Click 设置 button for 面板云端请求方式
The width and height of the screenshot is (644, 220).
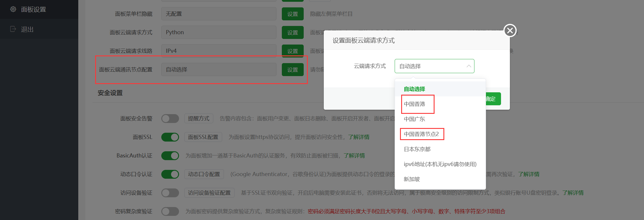click(293, 32)
